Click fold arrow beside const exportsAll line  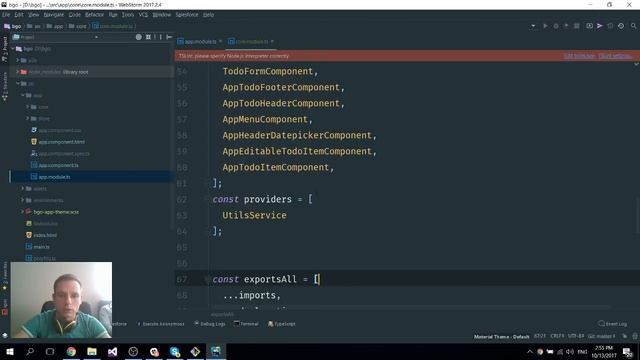click(x=207, y=279)
